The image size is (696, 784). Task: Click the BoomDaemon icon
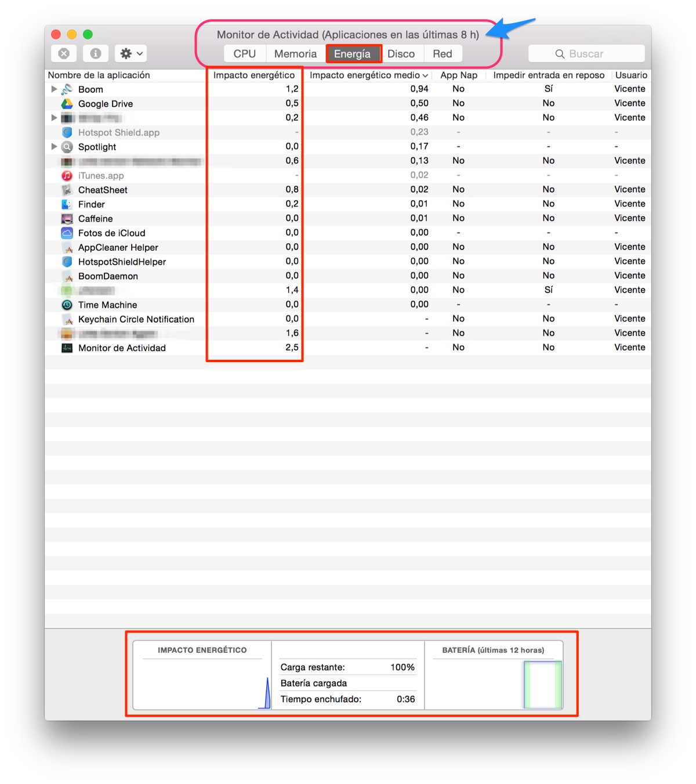click(x=67, y=276)
